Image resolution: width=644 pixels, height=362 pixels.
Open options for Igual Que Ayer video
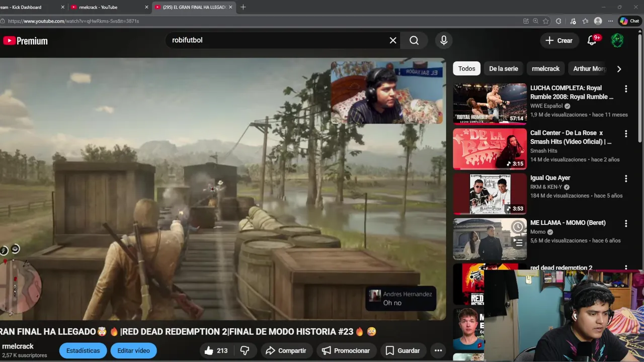tap(626, 178)
